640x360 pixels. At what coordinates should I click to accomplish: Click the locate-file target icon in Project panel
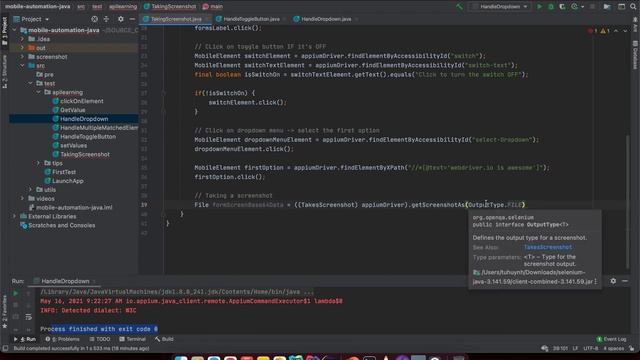point(94,19)
